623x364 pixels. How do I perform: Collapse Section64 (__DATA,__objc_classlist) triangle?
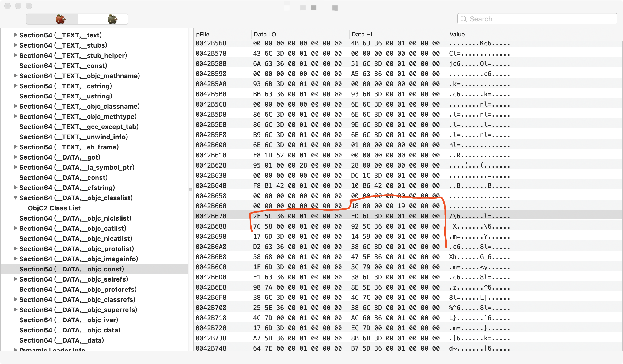15,198
